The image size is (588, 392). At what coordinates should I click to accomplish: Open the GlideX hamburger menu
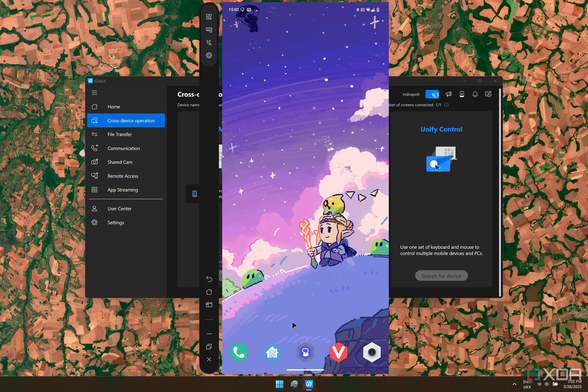click(94, 93)
